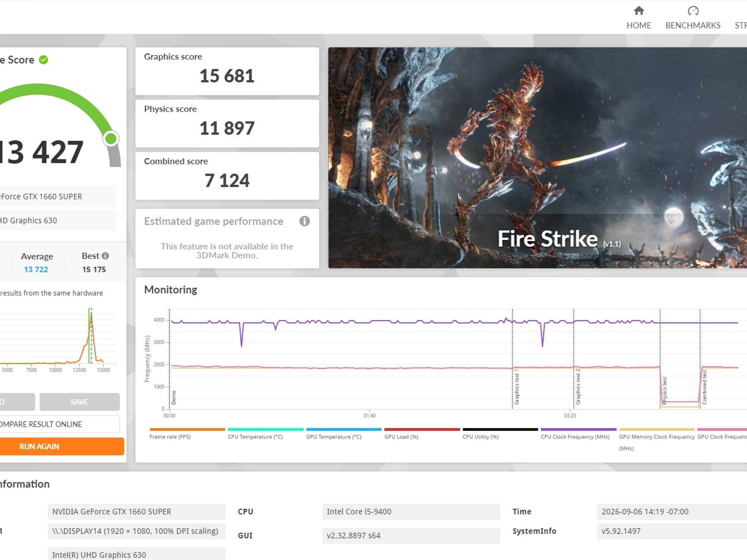Viewport: 747px width, 560px height.
Task: Toggle GPU Temperature legend series
Action: (344, 434)
